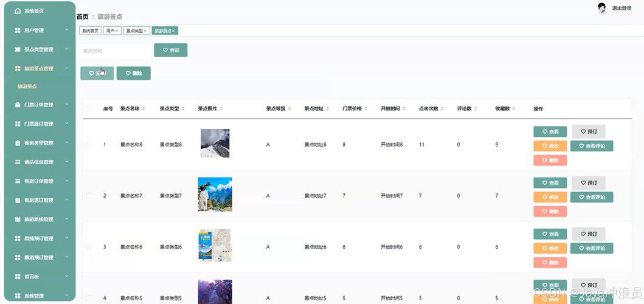
Task: Check the row checkbox for 景点名称6
Action: (x=89, y=247)
